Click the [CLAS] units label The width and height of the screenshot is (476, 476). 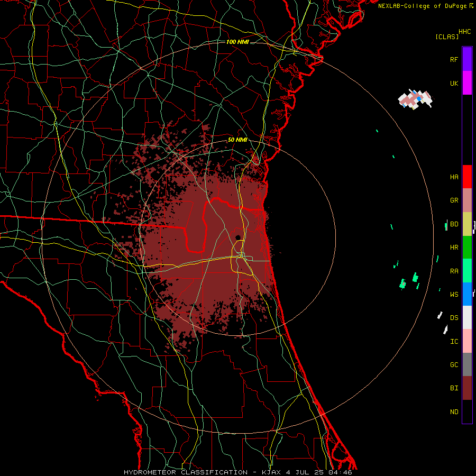tap(447, 37)
